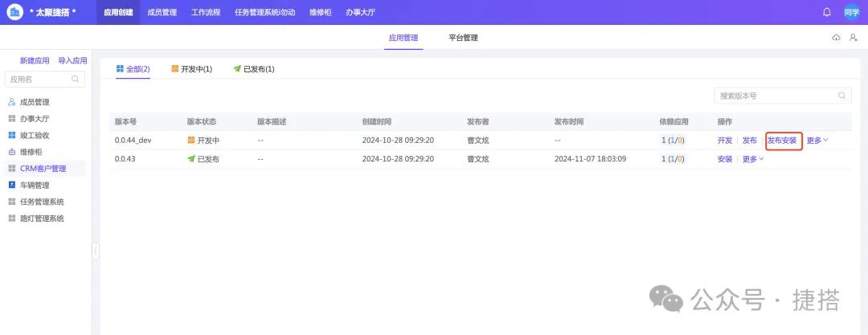Expand 更多 dropdown for version 0.0.44_dev

tap(817, 141)
